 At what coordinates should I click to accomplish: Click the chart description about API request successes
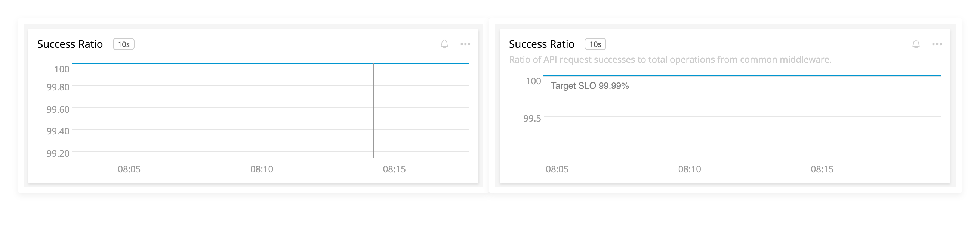coord(670,60)
